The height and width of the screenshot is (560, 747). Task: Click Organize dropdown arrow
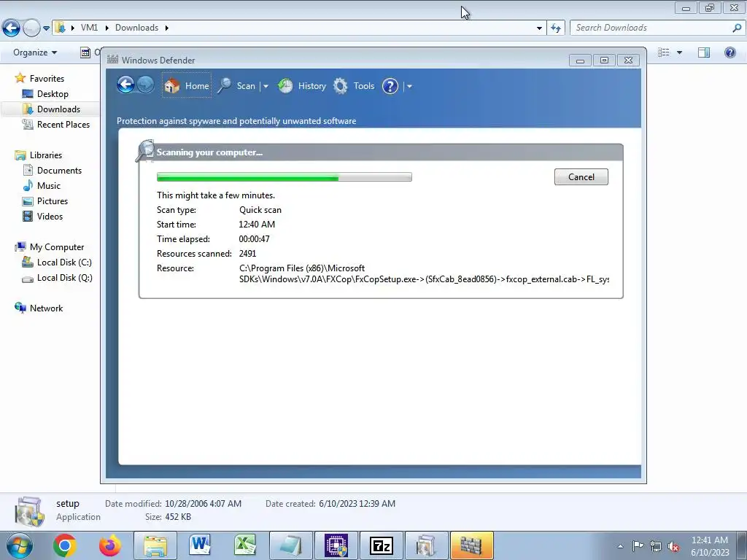point(54,52)
